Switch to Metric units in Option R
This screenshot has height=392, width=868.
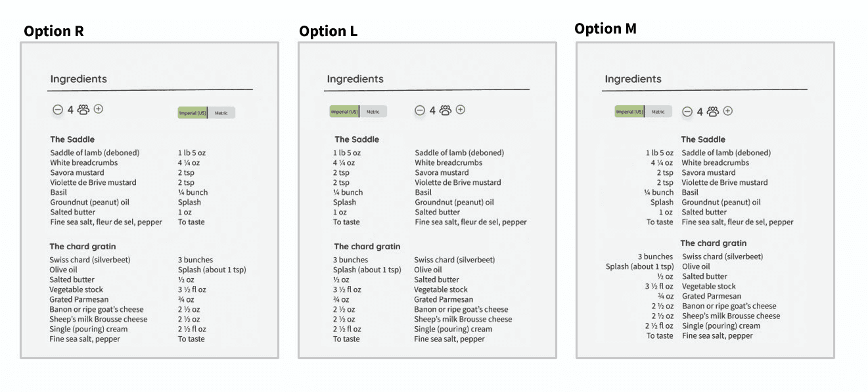221,113
